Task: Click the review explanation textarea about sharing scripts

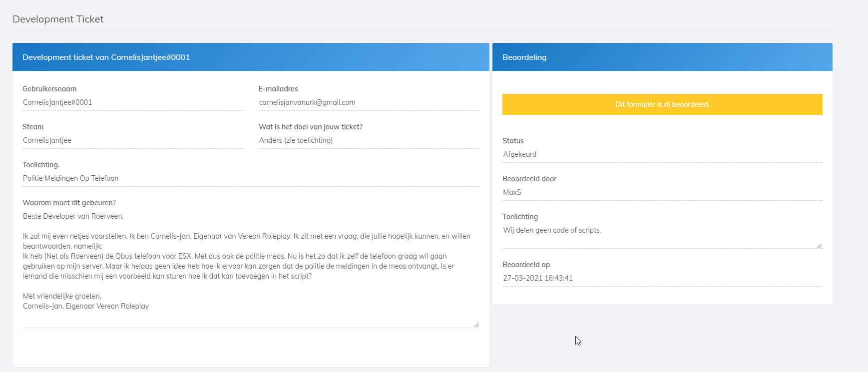Action: [x=662, y=236]
